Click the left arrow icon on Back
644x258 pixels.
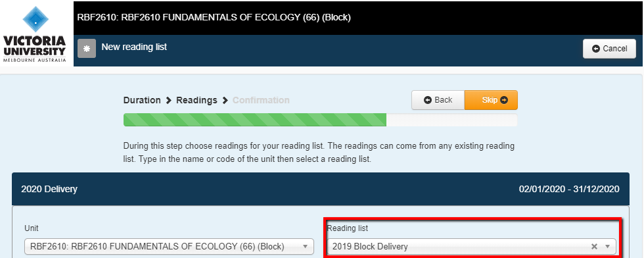click(x=428, y=100)
